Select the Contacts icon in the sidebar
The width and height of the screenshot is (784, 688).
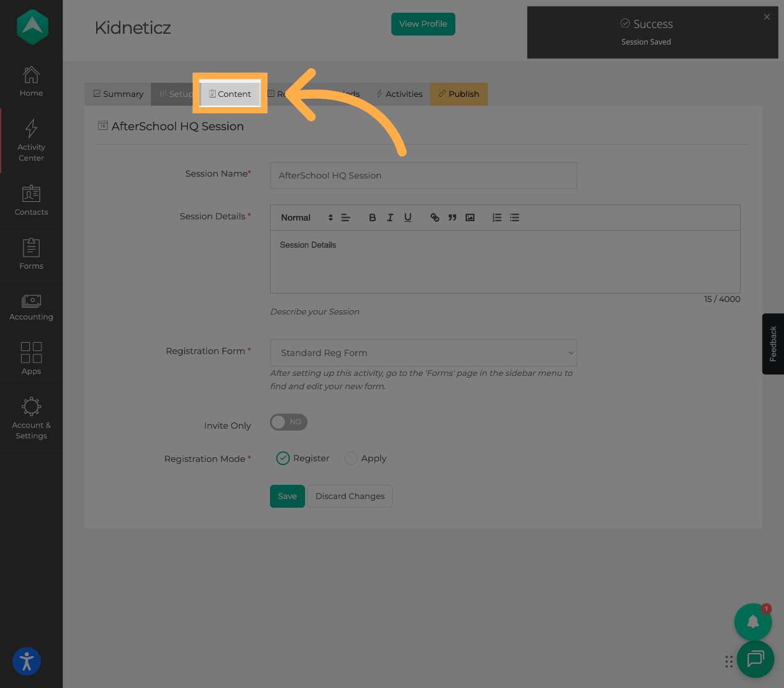[31, 201]
